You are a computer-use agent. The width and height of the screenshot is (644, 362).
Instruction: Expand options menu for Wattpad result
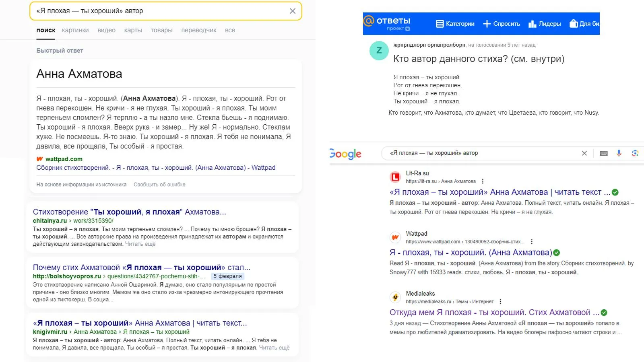pos(532,242)
